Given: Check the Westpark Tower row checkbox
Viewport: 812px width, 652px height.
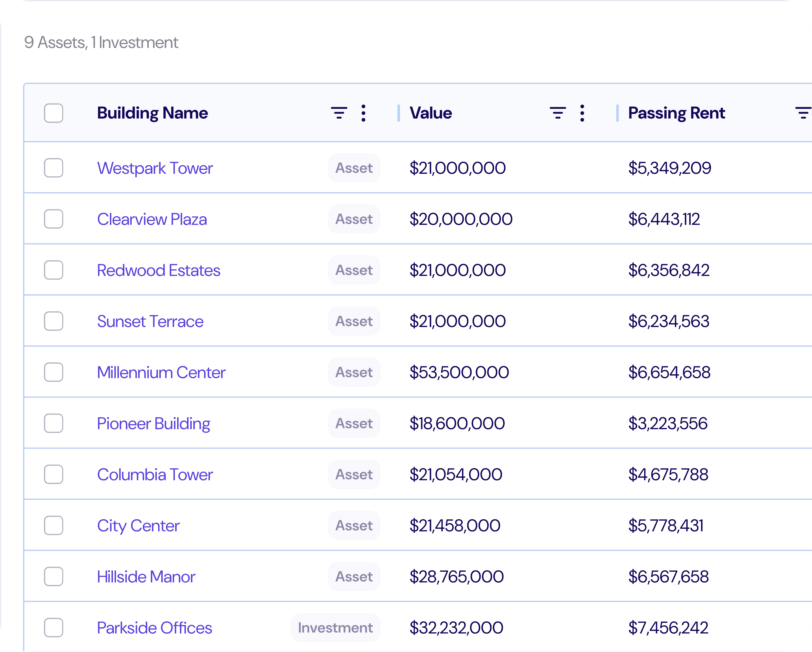Looking at the screenshot, I should coord(53,168).
